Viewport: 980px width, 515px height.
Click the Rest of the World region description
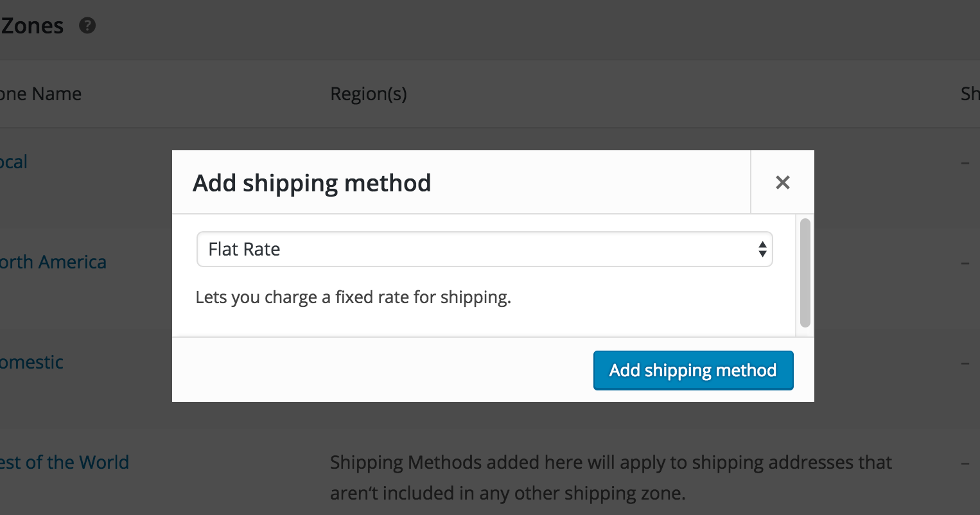click(x=611, y=478)
